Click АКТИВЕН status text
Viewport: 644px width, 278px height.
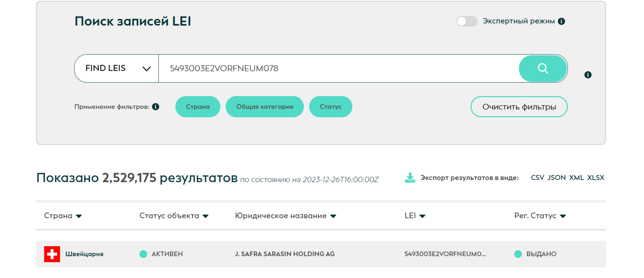(167, 254)
